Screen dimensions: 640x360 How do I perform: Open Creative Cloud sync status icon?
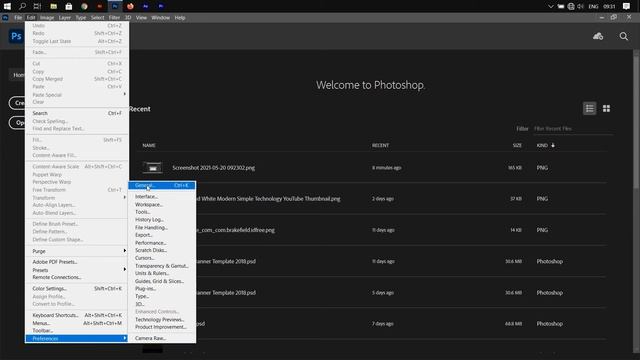point(598,36)
